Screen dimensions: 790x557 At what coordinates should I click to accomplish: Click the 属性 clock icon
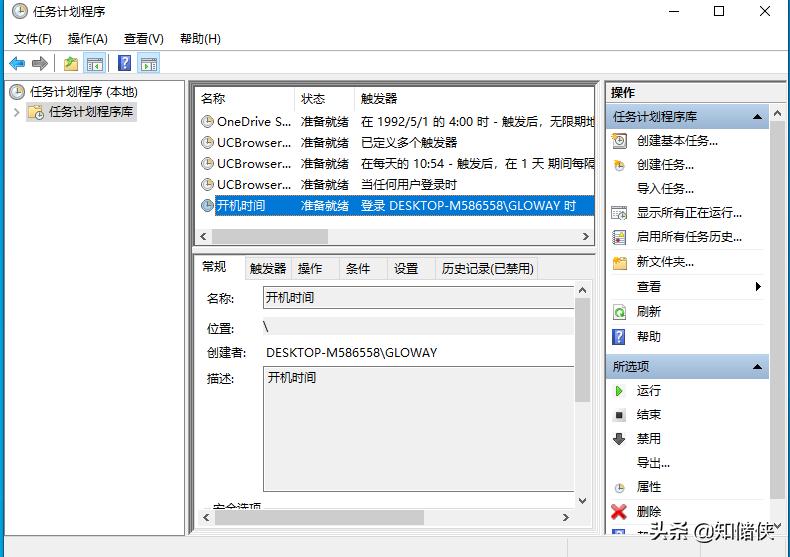(x=619, y=488)
